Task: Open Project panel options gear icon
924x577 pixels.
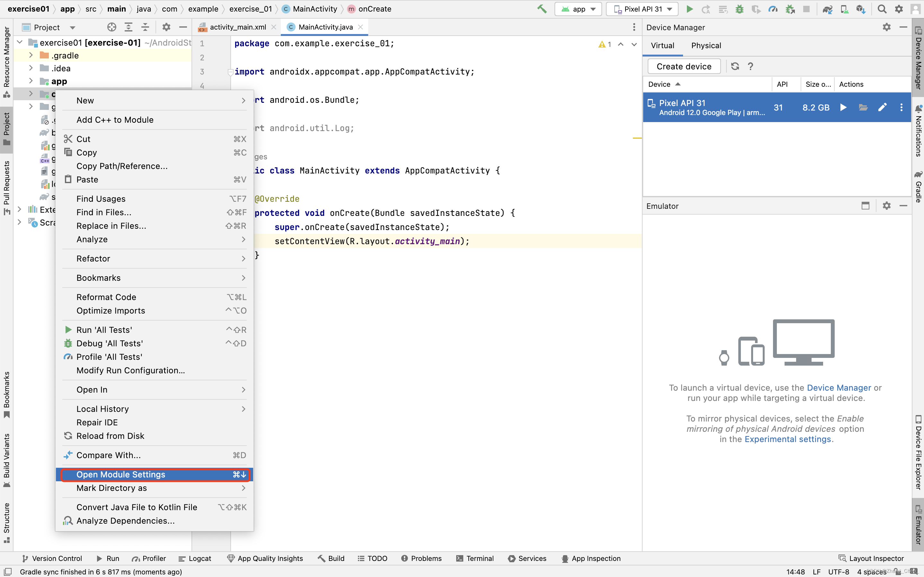Action: point(166,27)
